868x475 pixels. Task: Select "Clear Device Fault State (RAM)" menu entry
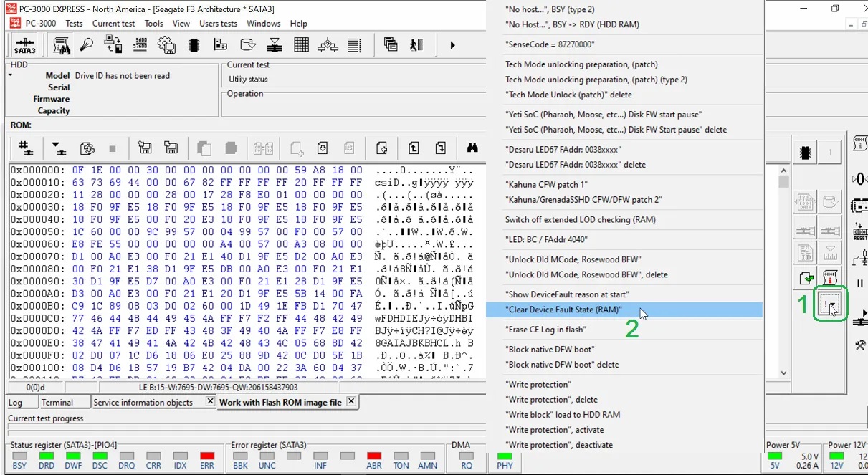563,310
